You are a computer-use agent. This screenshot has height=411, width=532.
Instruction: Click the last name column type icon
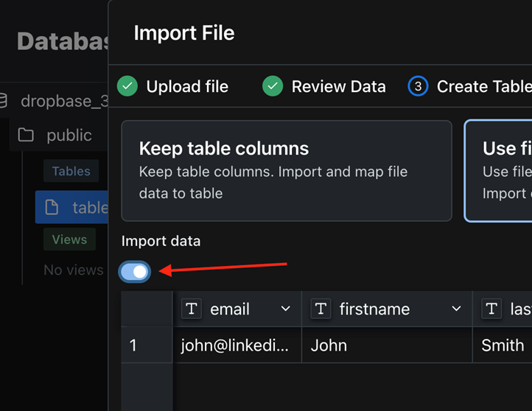tap(491, 309)
